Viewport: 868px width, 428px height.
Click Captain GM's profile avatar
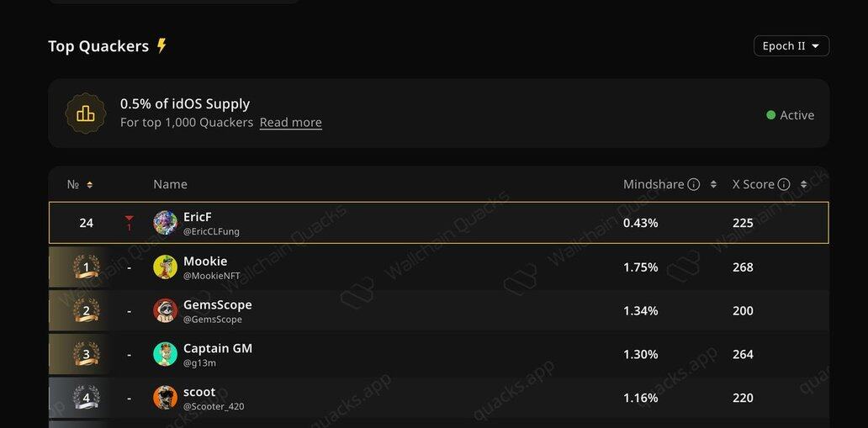(x=165, y=354)
